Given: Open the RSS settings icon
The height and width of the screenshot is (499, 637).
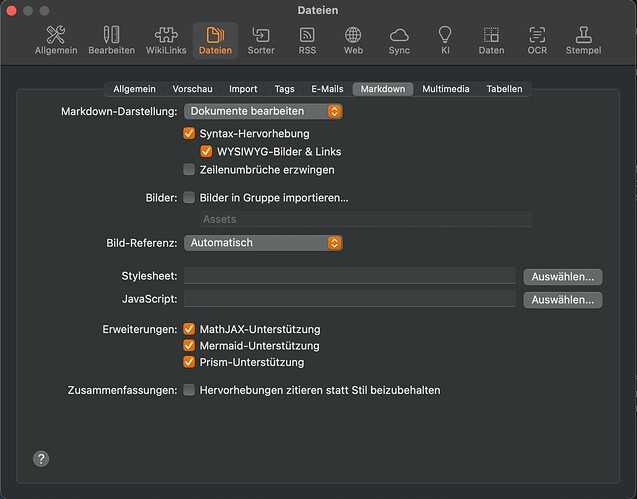Looking at the screenshot, I should (x=307, y=40).
